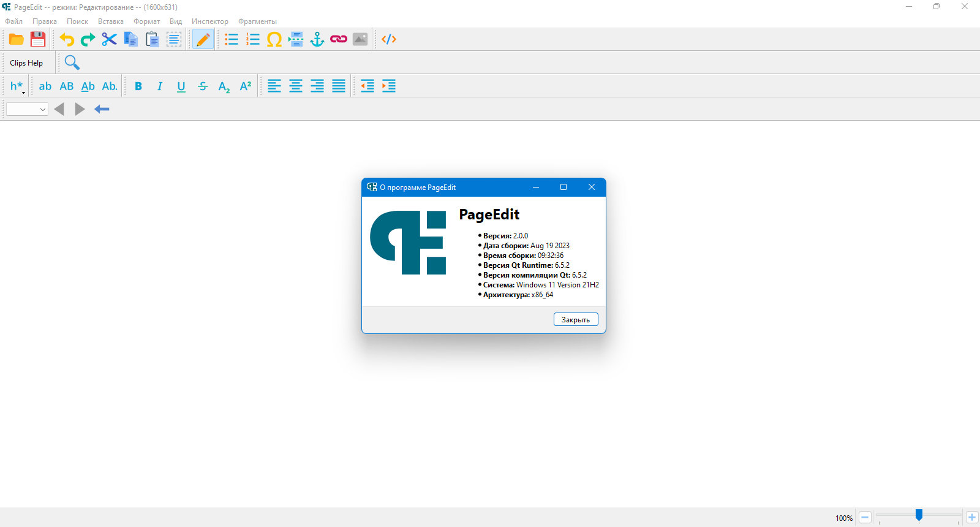Click the Архитектура x86_64 line
This screenshot has height=527, width=980.
[x=518, y=295]
